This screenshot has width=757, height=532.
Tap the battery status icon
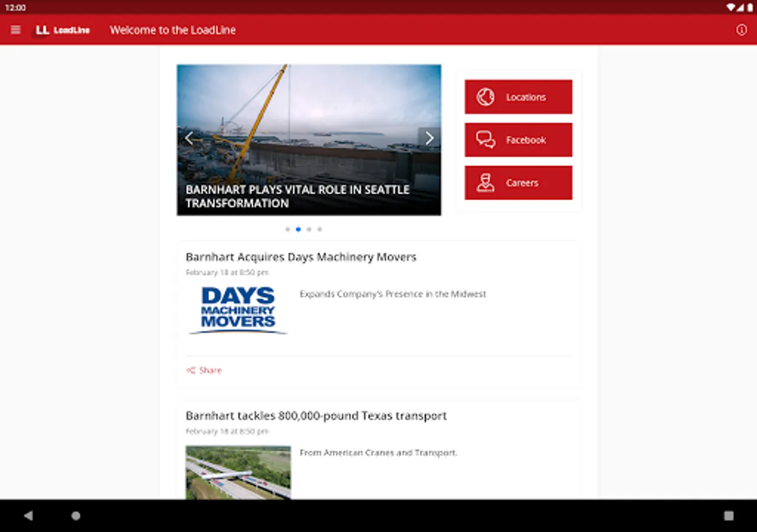click(x=750, y=7)
